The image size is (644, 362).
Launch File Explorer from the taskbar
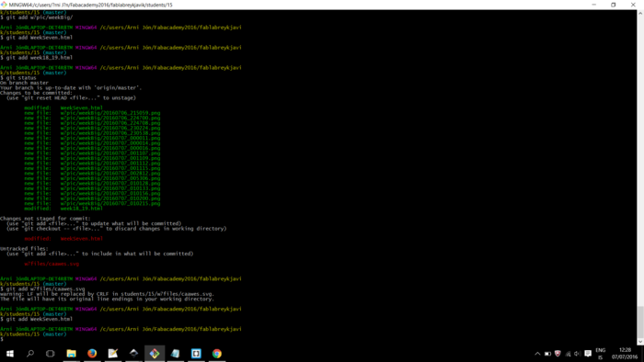(x=71, y=354)
